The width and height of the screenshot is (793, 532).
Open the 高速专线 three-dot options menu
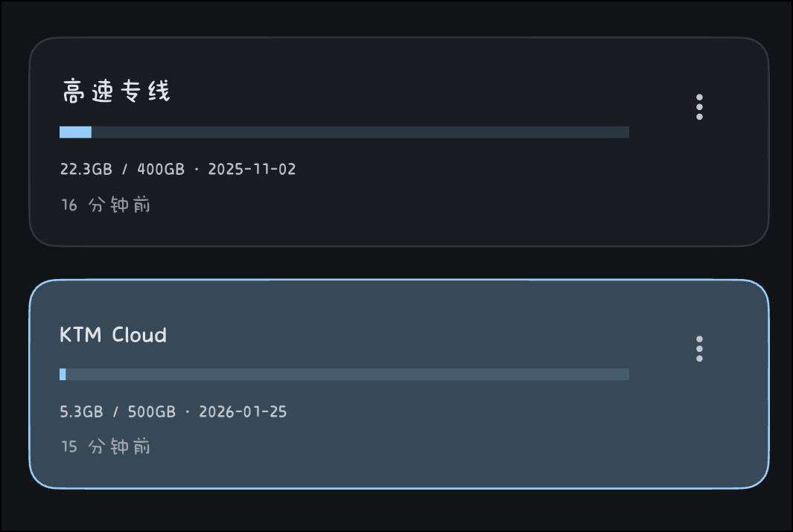699,107
